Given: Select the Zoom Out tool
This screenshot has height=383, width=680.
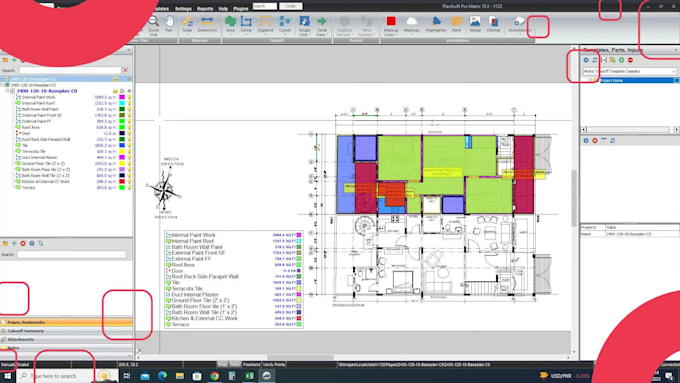Looking at the screenshot, I should coord(153,25).
